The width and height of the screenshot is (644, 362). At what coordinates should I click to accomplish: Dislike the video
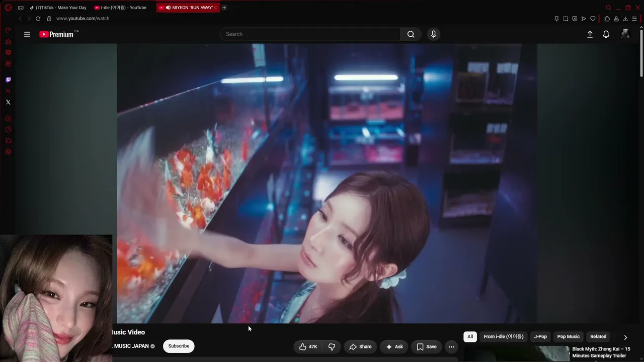332,346
